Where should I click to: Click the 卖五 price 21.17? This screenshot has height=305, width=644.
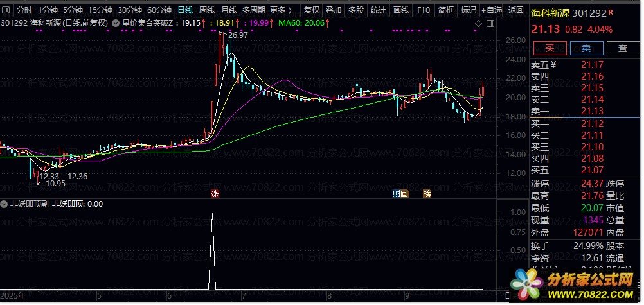[x=592, y=64]
